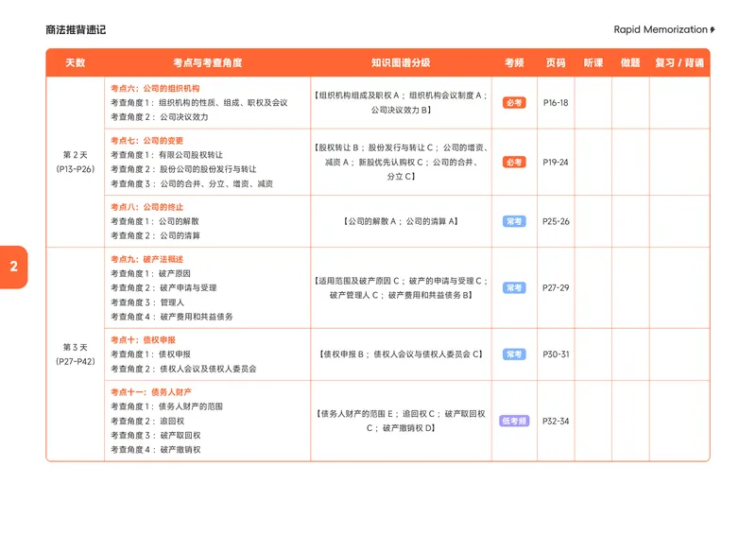
Task: Click 考查角度 4：破产撤销权
Action: (156, 450)
